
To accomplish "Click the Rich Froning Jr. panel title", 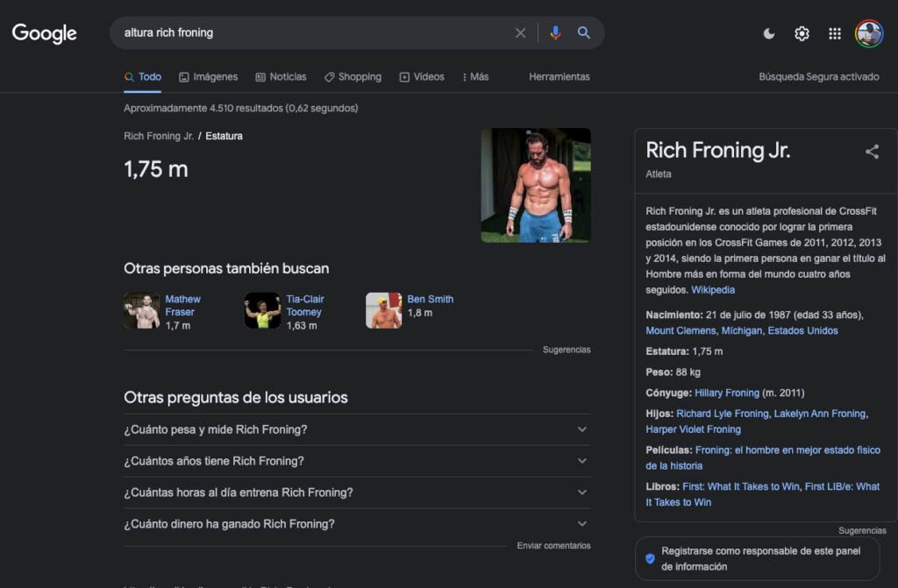I will [717, 150].
